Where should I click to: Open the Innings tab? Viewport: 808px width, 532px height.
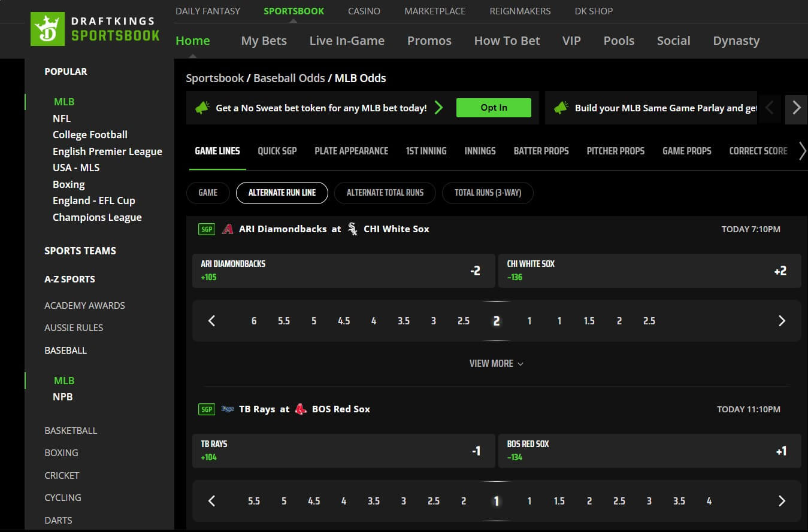pyautogui.click(x=480, y=151)
